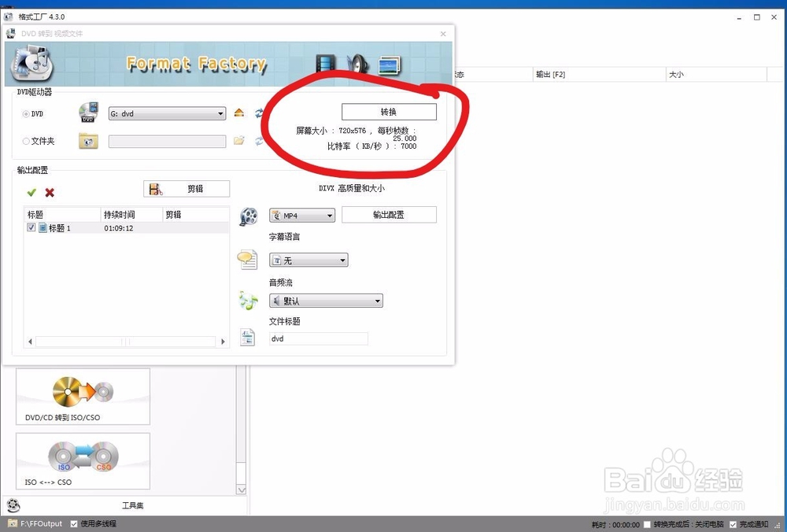This screenshot has height=532, width=787.
Task: Select the 标题 1 row text
Action: coord(60,228)
